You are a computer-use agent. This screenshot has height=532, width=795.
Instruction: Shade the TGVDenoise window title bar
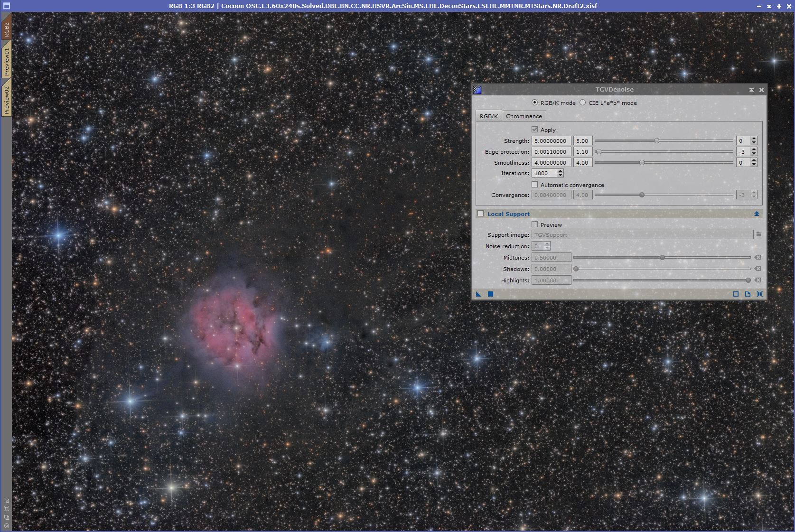point(751,90)
